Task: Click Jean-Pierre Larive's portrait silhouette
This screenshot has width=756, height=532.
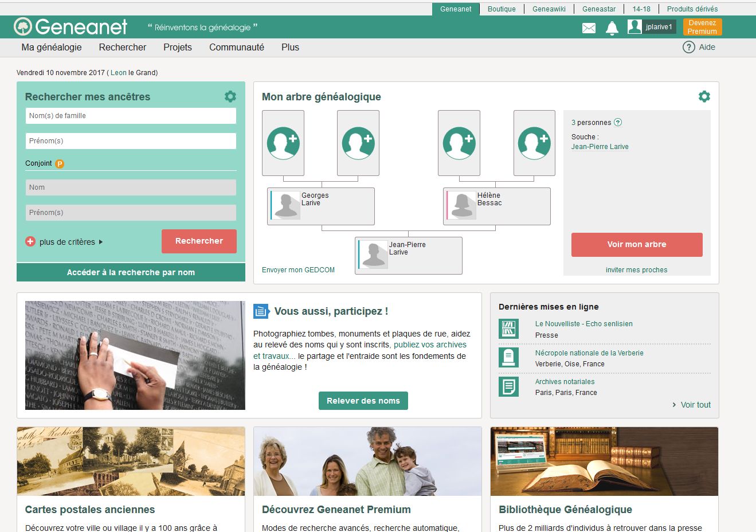Action: point(373,255)
